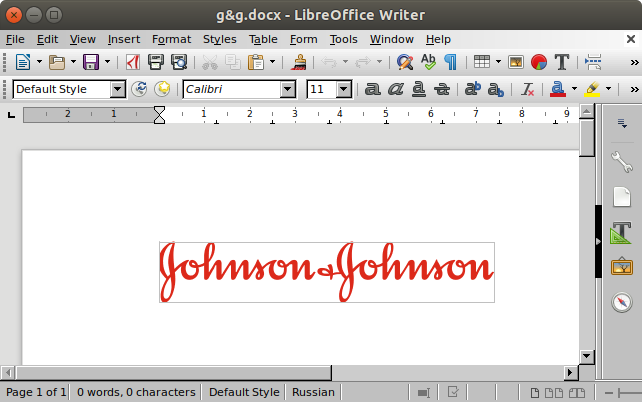Open the Edit menu
Image resolution: width=642 pixels, height=402 pixels.
tap(47, 39)
